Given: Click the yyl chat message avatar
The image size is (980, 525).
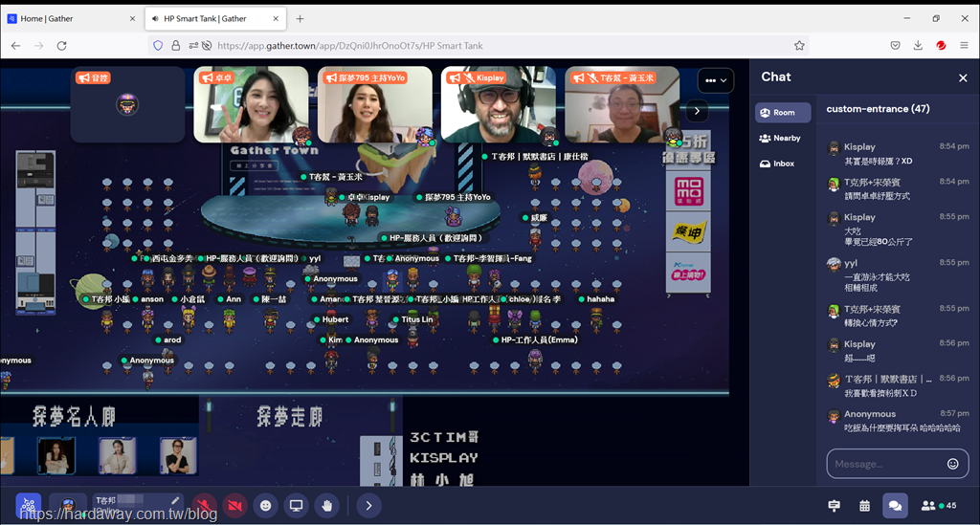Looking at the screenshot, I should coord(834,264).
